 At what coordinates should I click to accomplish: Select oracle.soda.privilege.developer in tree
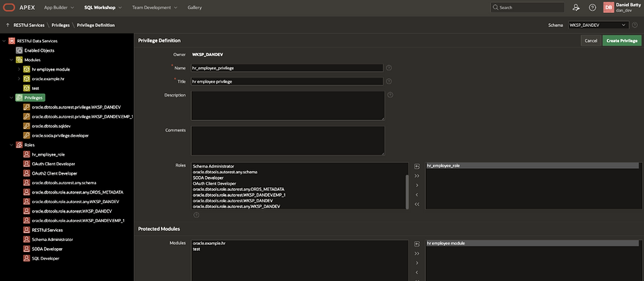tap(60, 135)
